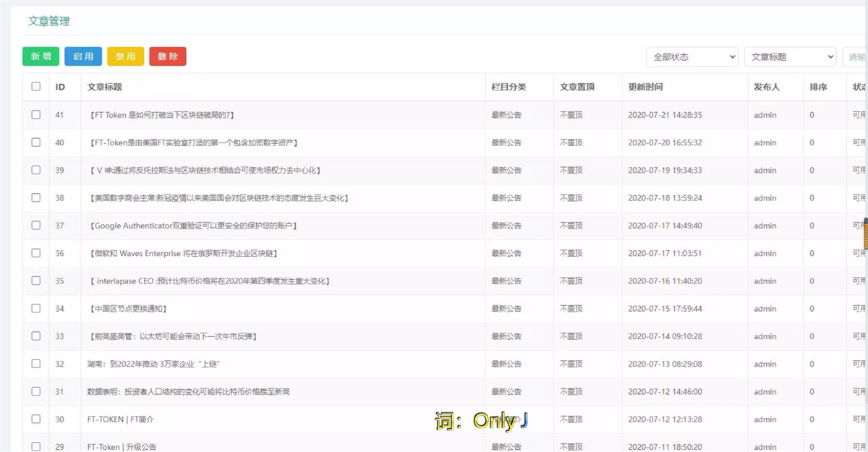Click the 新增 (Add) button
Viewport: 868px width, 452px height.
[40, 56]
